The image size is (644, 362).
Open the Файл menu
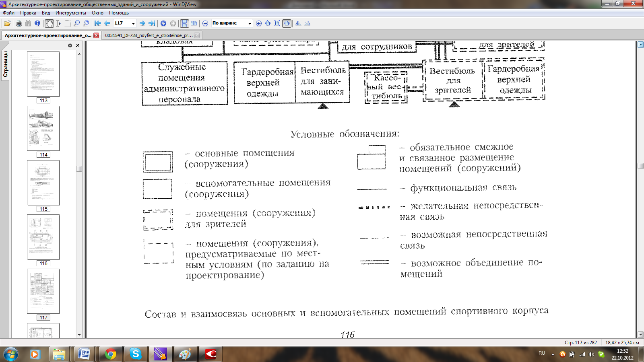(x=8, y=13)
